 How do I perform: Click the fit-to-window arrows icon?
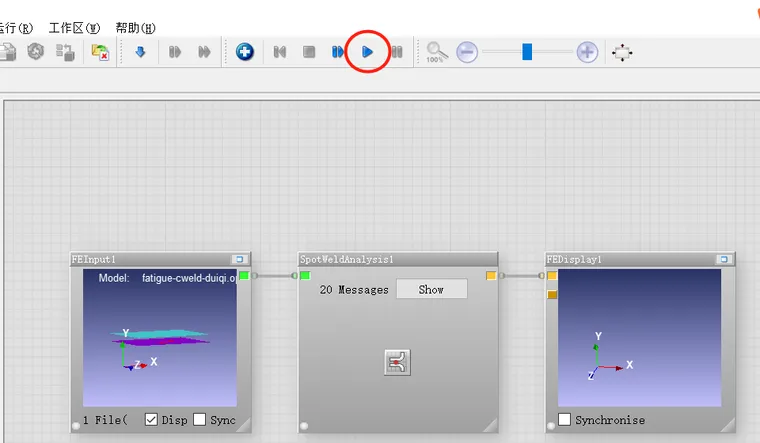coord(622,52)
